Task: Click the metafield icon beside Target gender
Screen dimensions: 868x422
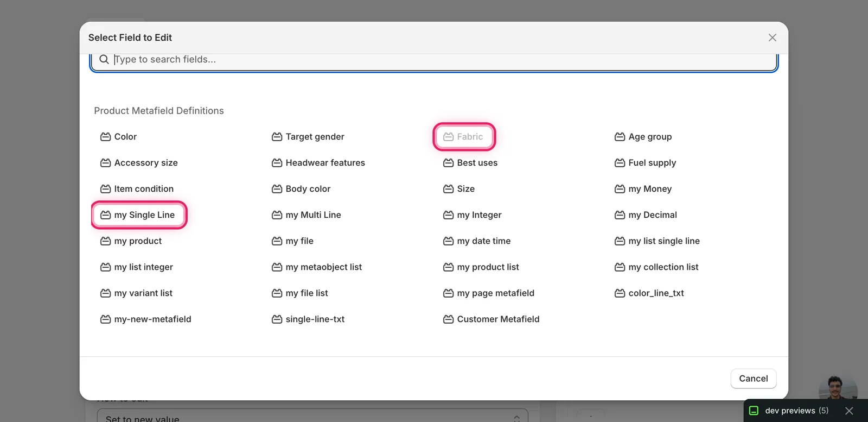Action: pyautogui.click(x=277, y=137)
